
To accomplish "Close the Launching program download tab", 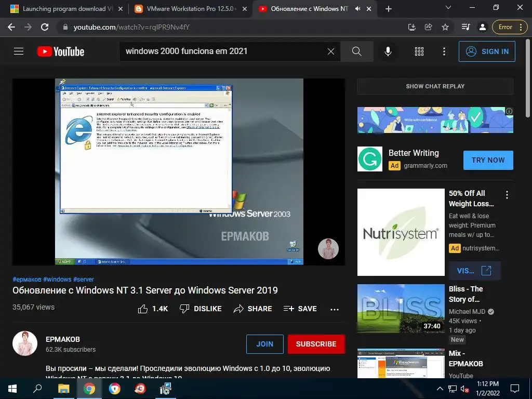I will pyautogui.click(x=121, y=9).
